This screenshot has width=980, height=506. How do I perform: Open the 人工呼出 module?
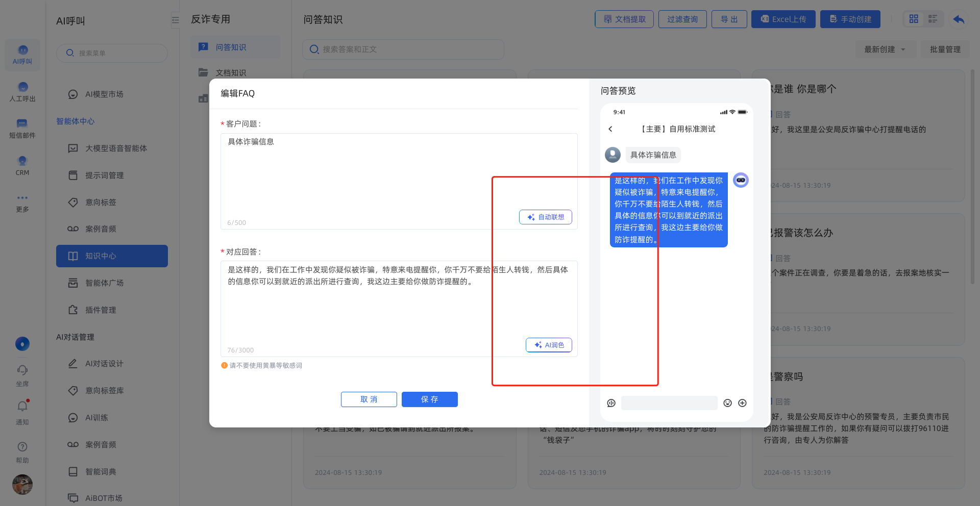(22, 92)
